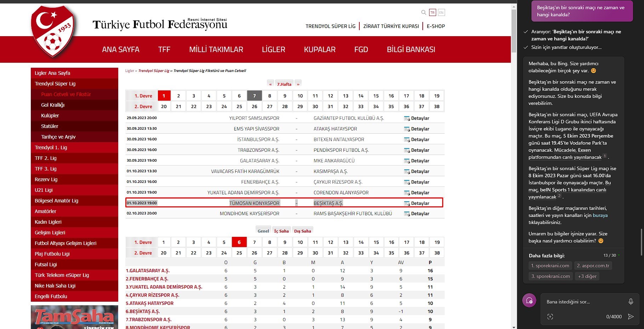This screenshot has width=644, height=329.
Task: Click the send arrow in Bing chat
Action: coord(631,317)
